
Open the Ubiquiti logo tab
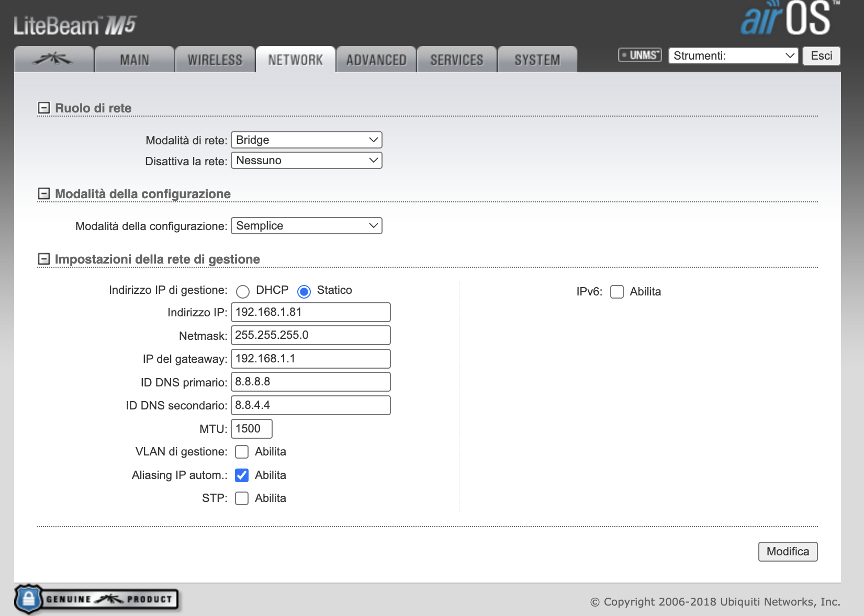(54, 60)
